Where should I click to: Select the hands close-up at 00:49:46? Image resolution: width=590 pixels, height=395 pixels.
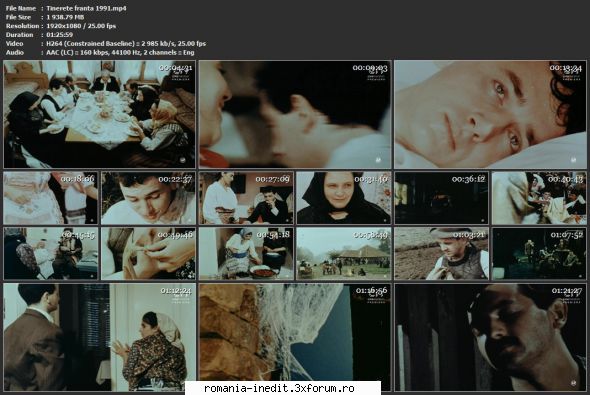[x=148, y=254]
